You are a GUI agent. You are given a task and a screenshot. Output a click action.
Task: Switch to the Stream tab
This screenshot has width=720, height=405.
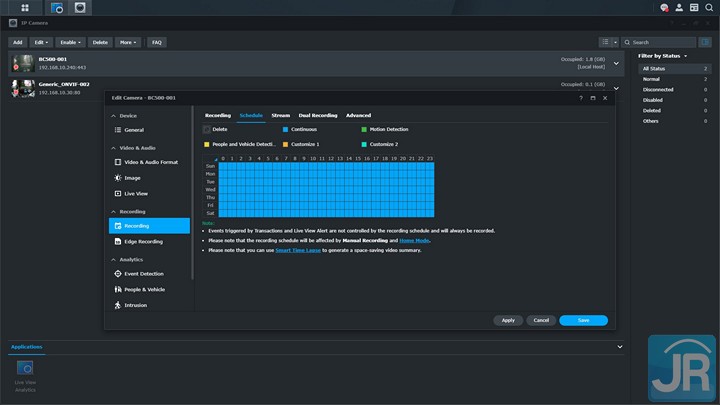tap(280, 115)
